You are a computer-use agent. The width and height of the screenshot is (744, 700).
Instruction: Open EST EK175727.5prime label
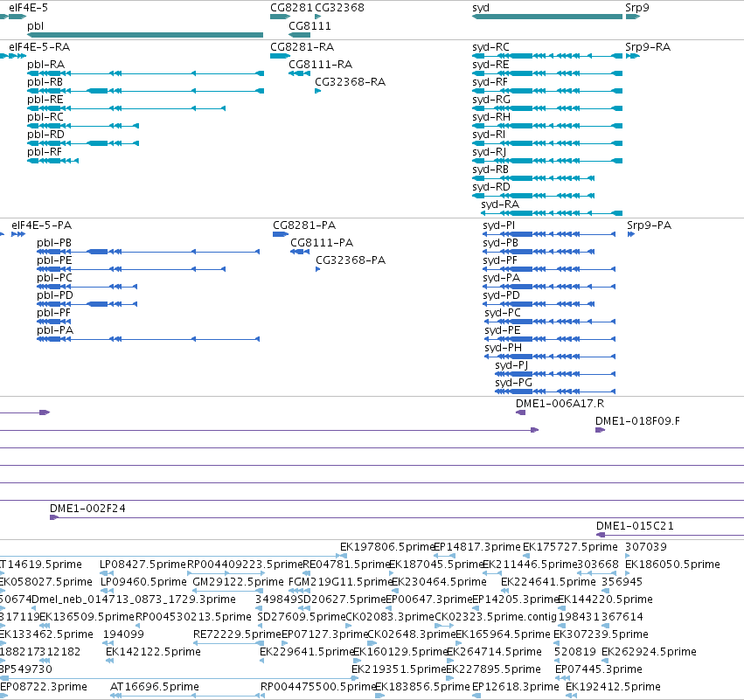click(x=570, y=547)
